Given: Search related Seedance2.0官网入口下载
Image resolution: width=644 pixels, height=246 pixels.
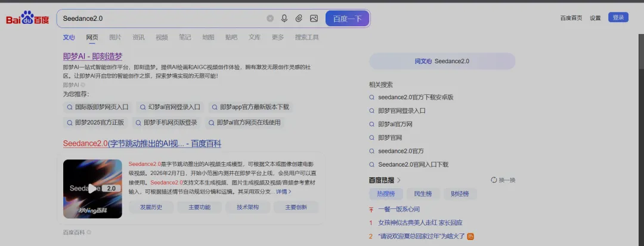Looking at the screenshot, I should [413, 165].
